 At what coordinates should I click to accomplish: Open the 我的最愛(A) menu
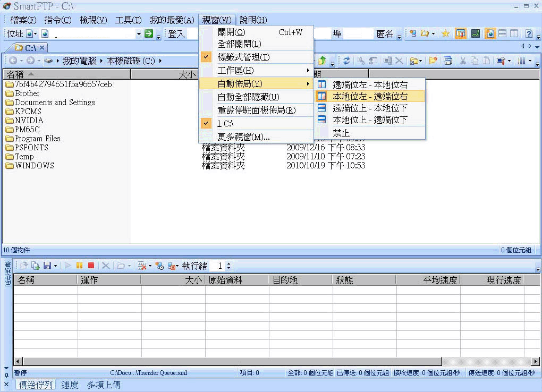point(172,20)
